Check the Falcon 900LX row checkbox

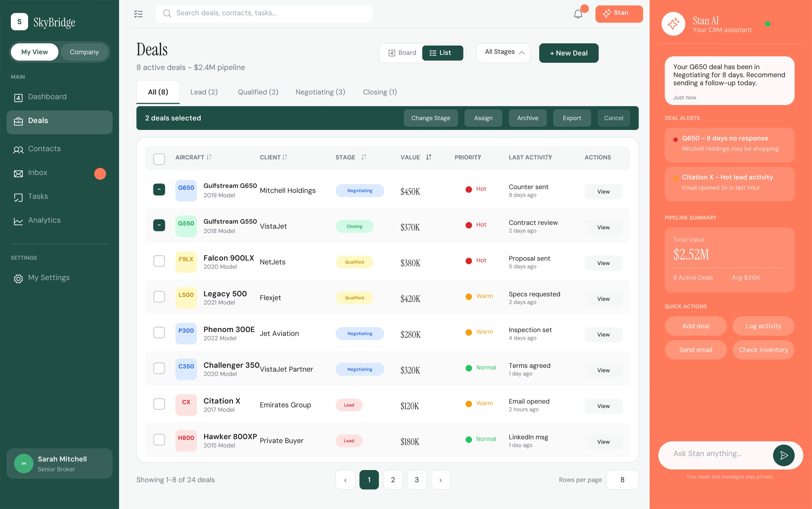point(159,261)
